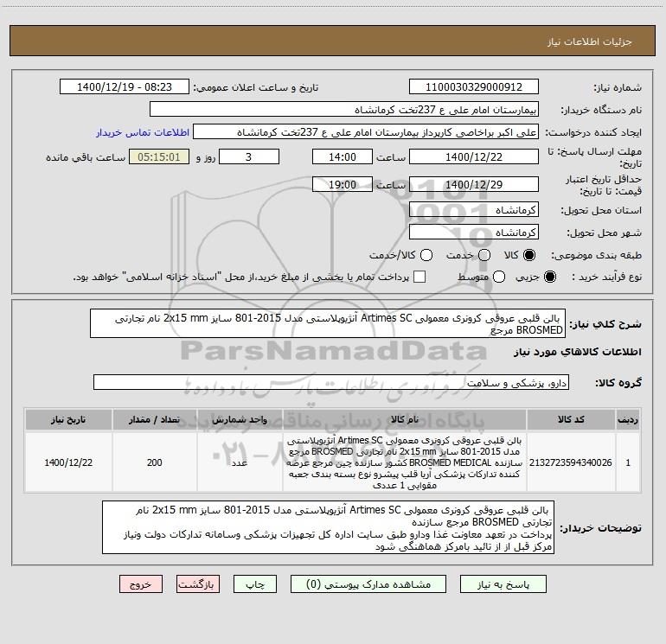The image size is (666, 644).
Task: Select the جزیی purchase type radio
Action: tap(549, 277)
